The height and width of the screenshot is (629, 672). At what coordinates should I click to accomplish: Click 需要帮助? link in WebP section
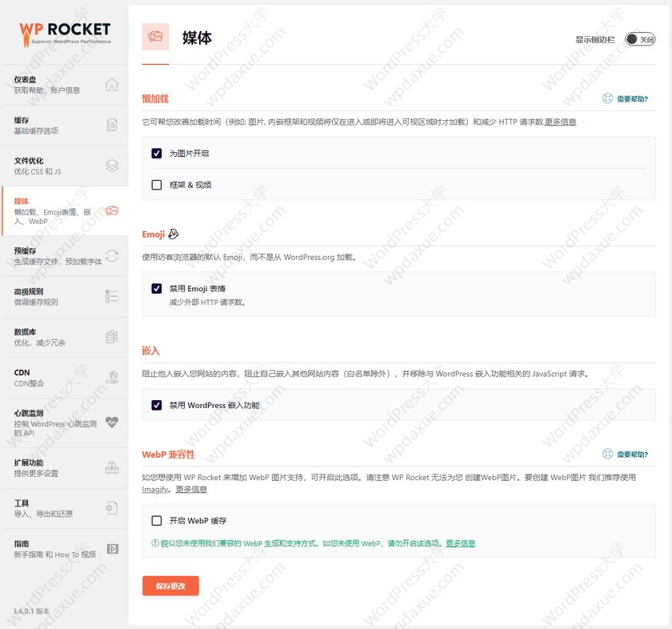point(632,454)
